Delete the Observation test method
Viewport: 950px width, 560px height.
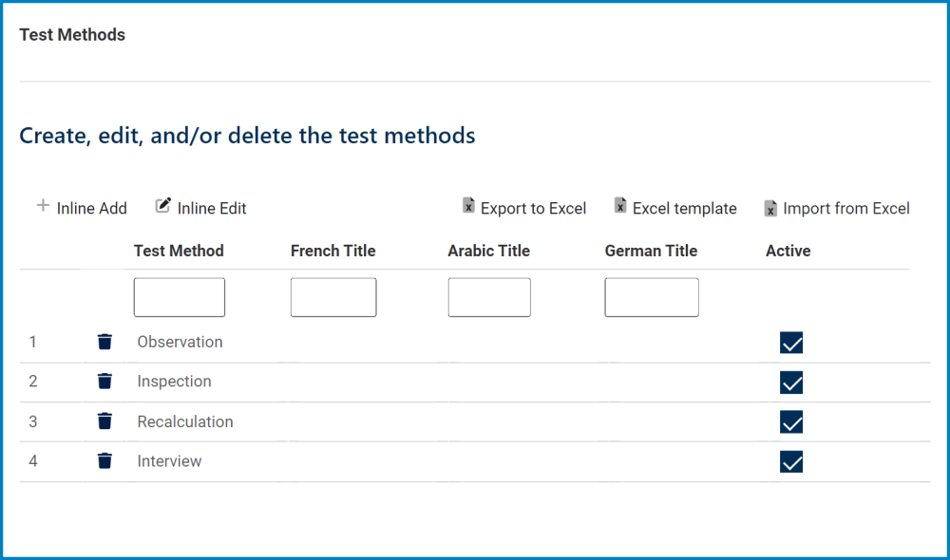tap(104, 342)
